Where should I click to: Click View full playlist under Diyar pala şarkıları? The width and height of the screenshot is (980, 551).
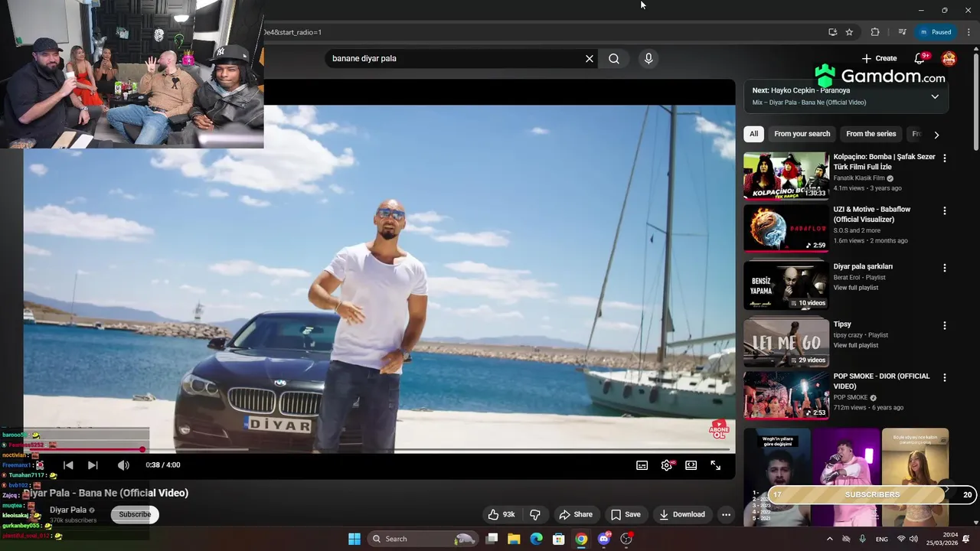[855, 288]
